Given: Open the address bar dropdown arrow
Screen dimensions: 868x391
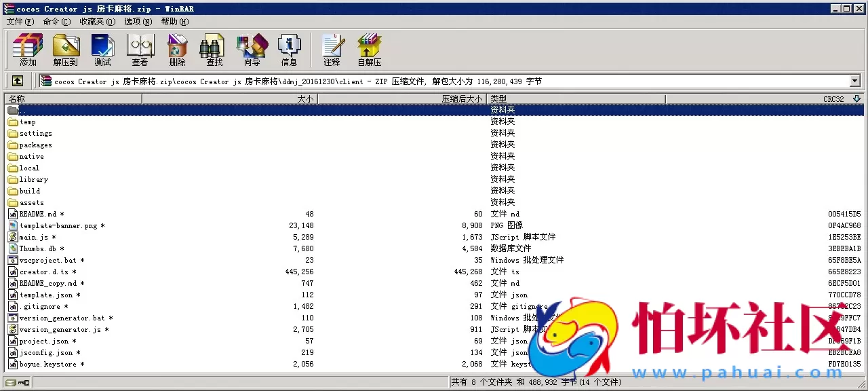Looking at the screenshot, I should click(x=856, y=81).
